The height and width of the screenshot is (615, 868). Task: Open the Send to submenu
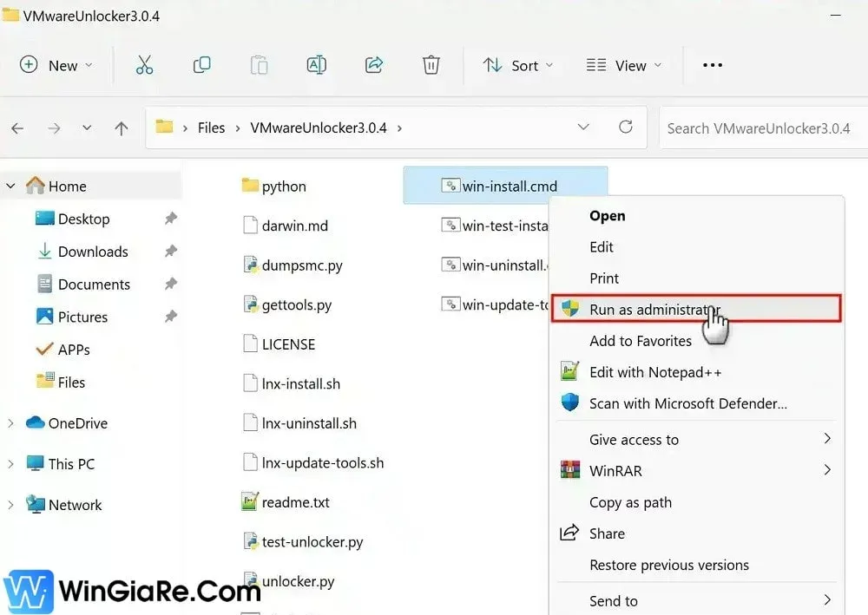(616, 600)
